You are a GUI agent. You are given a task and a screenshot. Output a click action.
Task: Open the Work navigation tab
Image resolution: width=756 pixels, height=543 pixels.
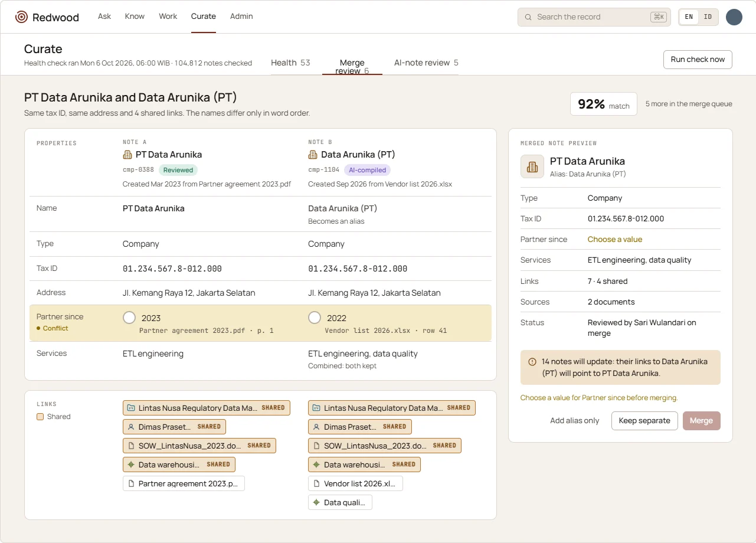tap(168, 17)
